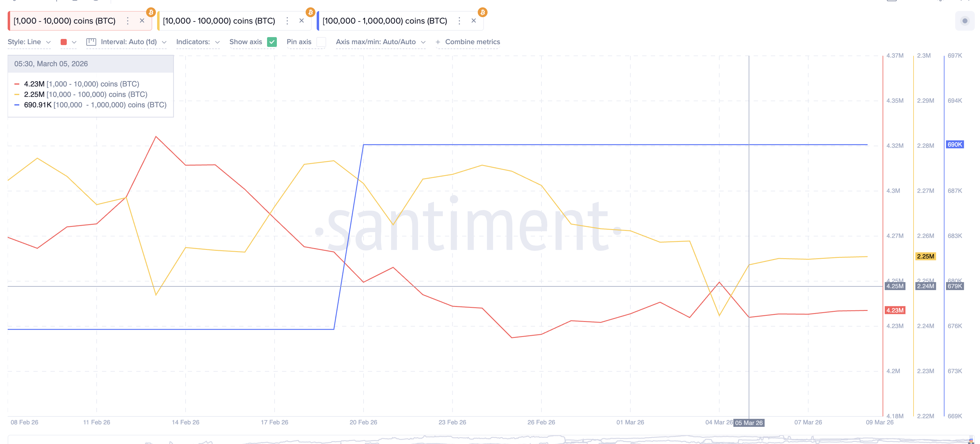
Task: Click the interval ruler icon
Action: tap(91, 42)
